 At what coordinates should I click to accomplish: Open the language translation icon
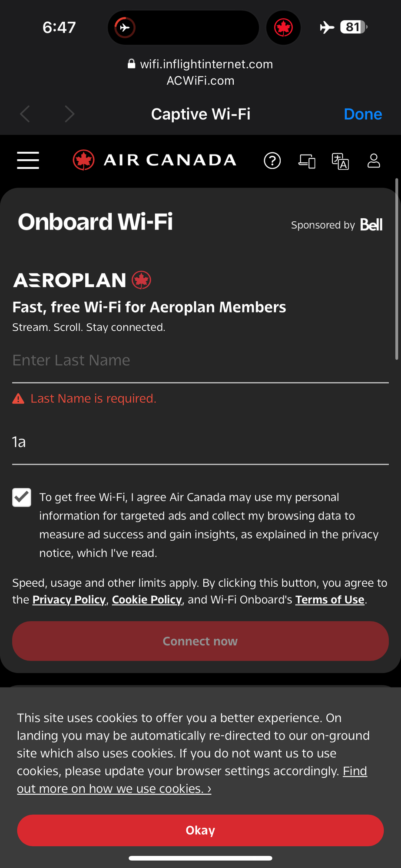[340, 161]
